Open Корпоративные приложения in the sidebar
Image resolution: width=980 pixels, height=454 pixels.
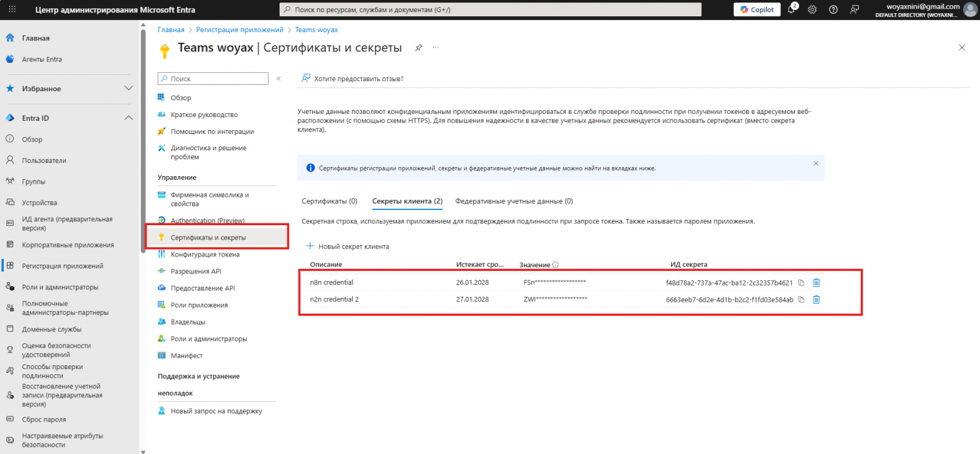68,245
